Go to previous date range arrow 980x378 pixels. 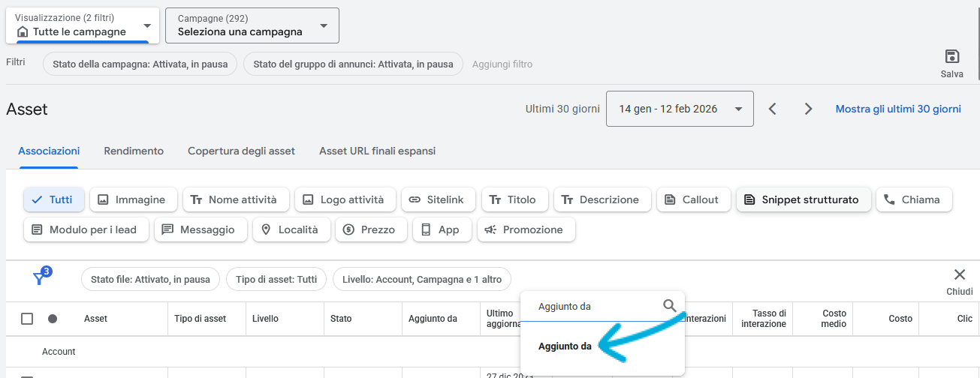772,109
